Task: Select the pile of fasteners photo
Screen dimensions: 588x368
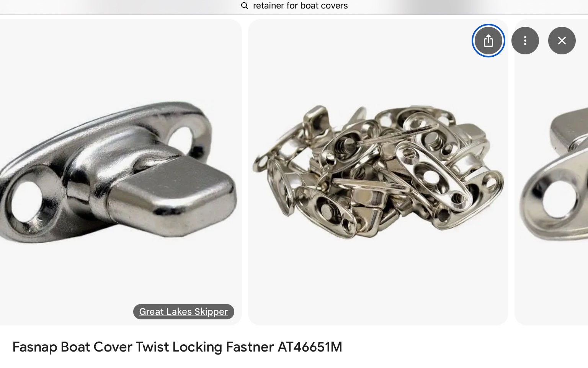Action: click(378, 172)
